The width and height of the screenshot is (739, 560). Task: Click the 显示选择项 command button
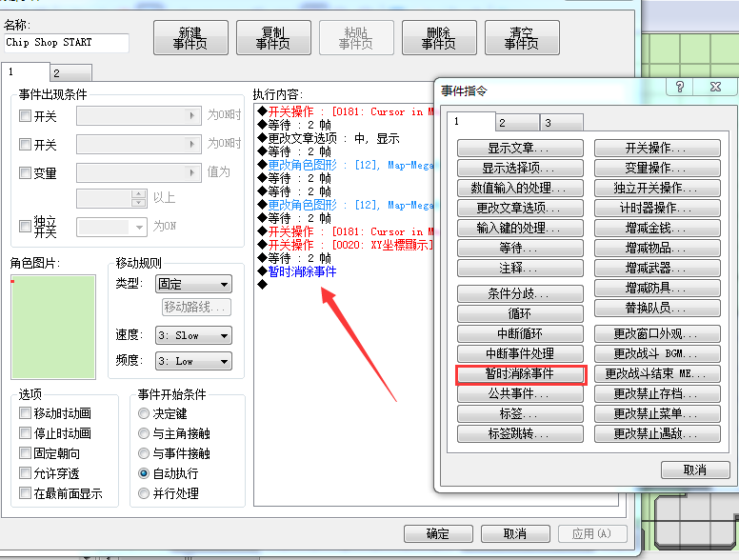tap(520, 168)
